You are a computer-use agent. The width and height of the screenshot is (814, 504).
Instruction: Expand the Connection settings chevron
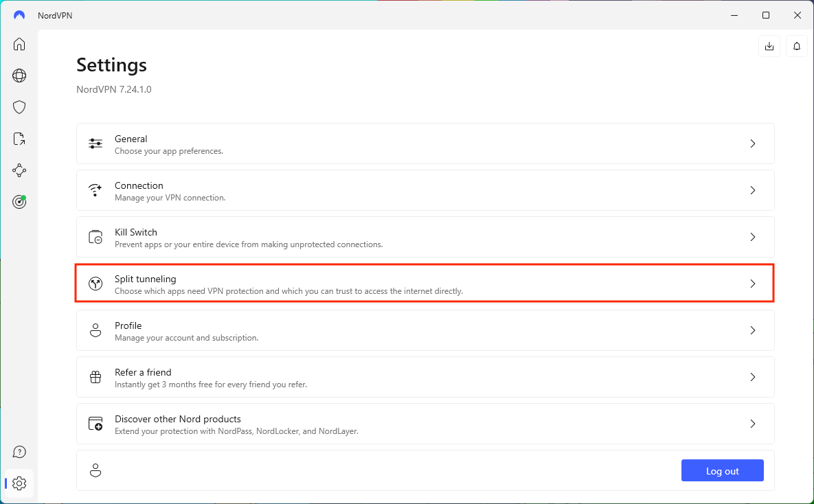tap(753, 190)
